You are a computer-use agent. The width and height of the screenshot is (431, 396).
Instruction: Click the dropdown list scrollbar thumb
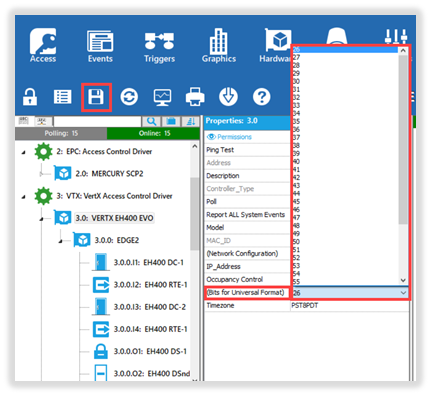click(x=403, y=140)
